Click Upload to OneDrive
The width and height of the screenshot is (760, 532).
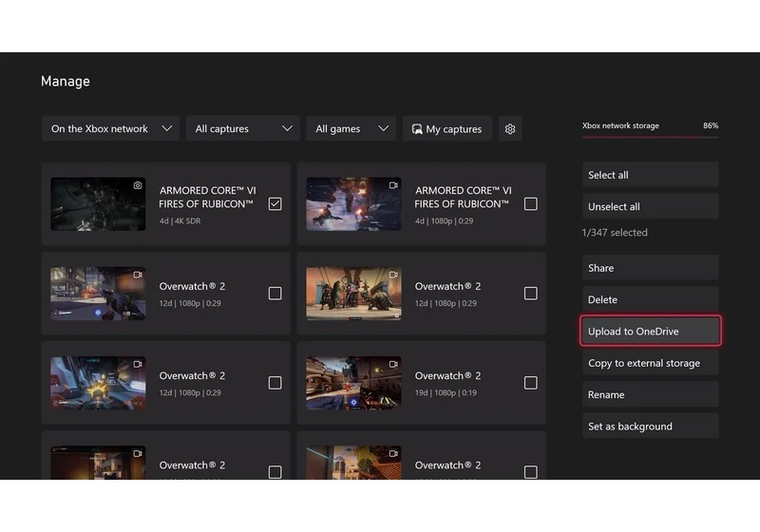(x=651, y=332)
